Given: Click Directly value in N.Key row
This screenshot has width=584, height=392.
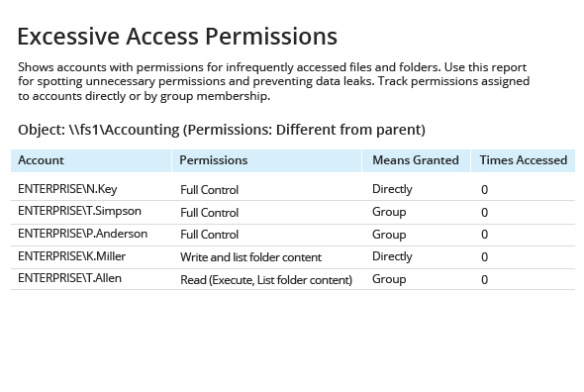Looking at the screenshot, I should pos(392,189).
